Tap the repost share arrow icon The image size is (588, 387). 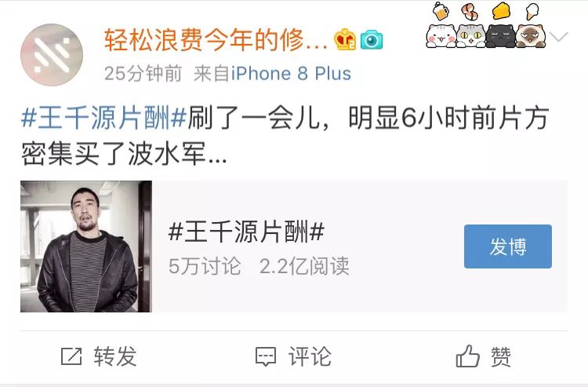pyautogui.click(x=71, y=356)
